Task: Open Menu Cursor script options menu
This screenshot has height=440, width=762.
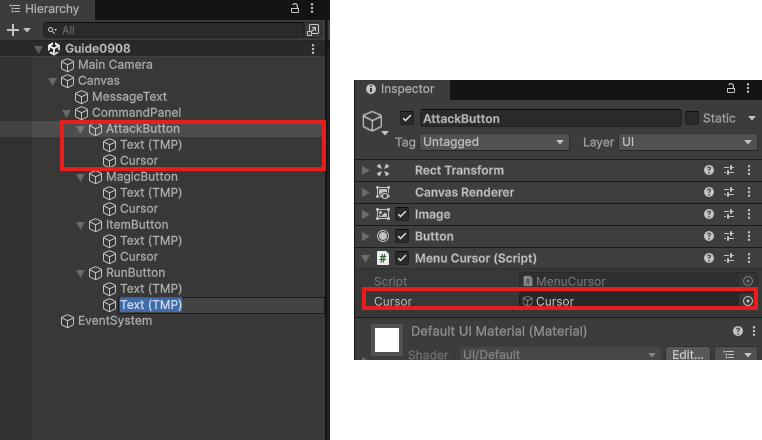Action: [749, 258]
